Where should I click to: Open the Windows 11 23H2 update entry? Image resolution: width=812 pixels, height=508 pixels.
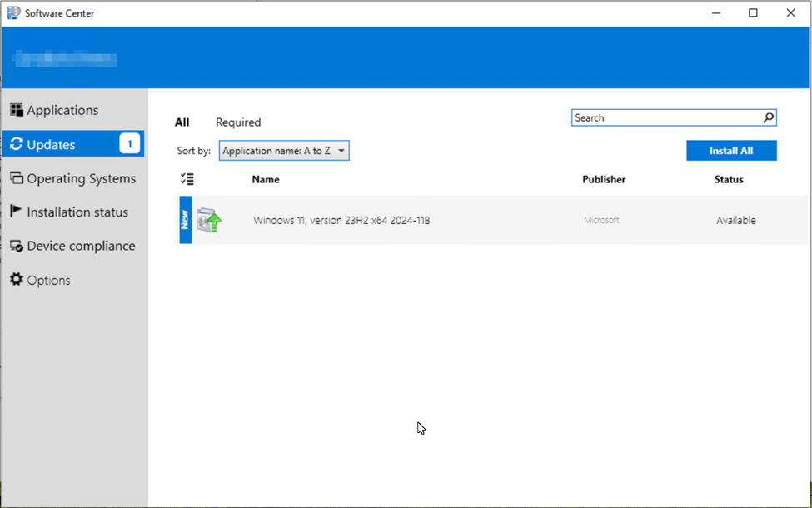click(x=341, y=221)
